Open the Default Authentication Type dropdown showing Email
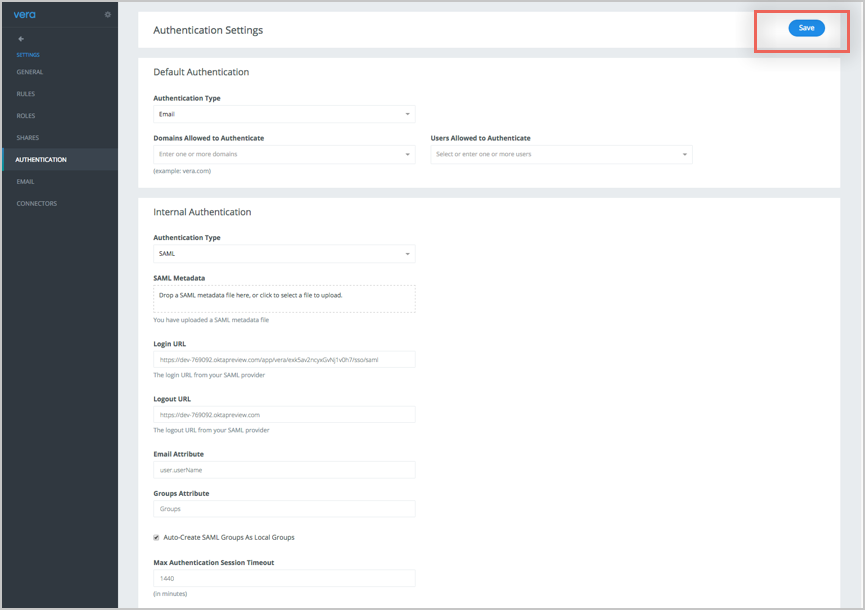Viewport: 865px width, 610px height. (283, 114)
